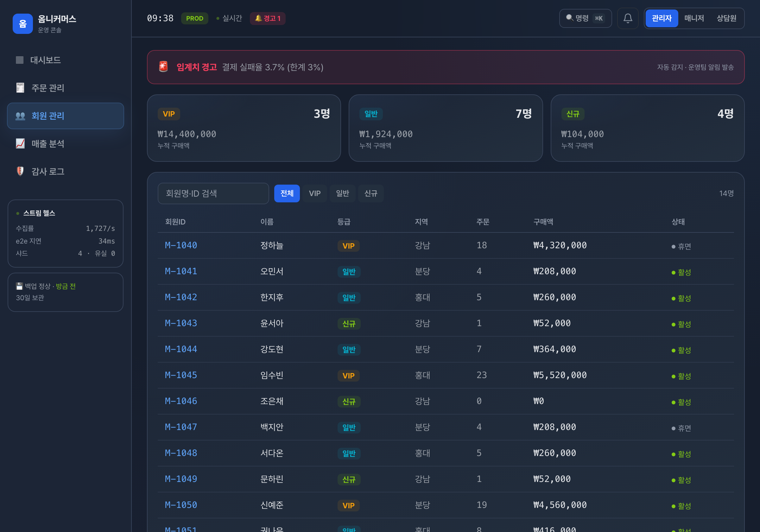The width and height of the screenshot is (760, 532).
Task: Click the 일반 summary card
Action: point(446,128)
